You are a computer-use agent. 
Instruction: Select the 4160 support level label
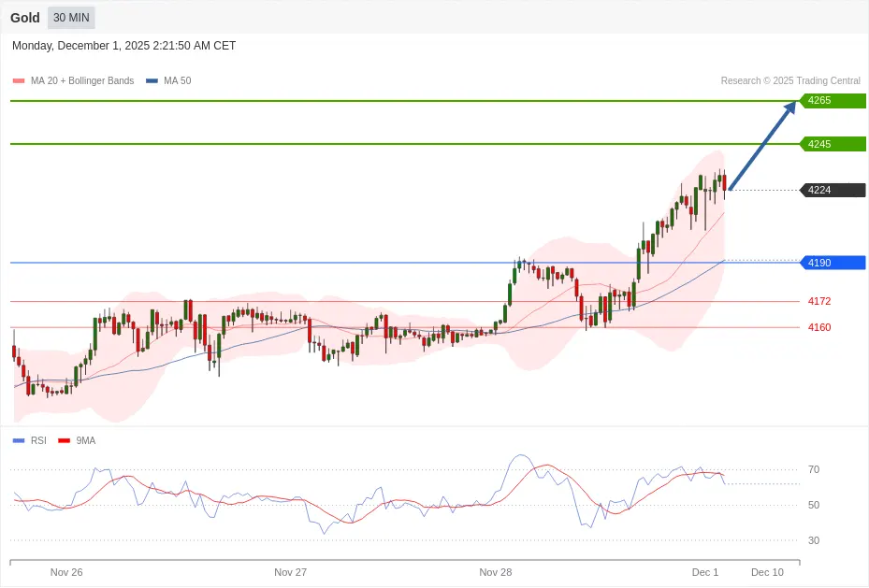pyautogui.click(x=819, y=327)
